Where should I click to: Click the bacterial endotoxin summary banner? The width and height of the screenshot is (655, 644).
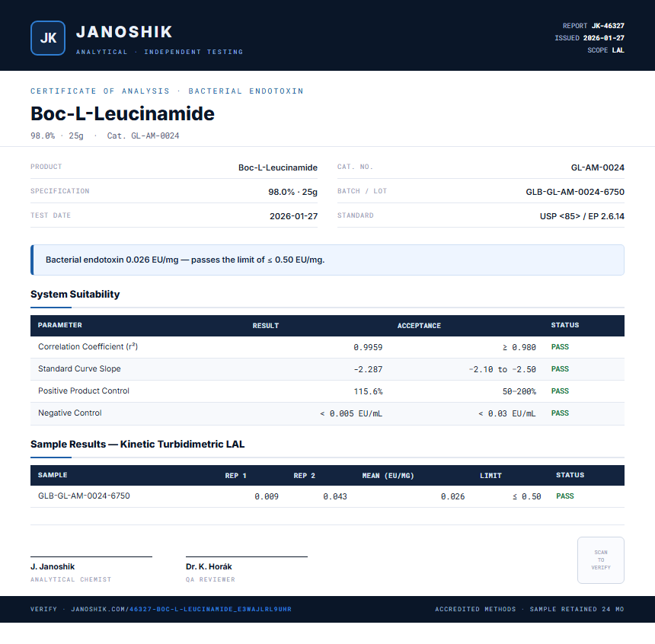327,260
